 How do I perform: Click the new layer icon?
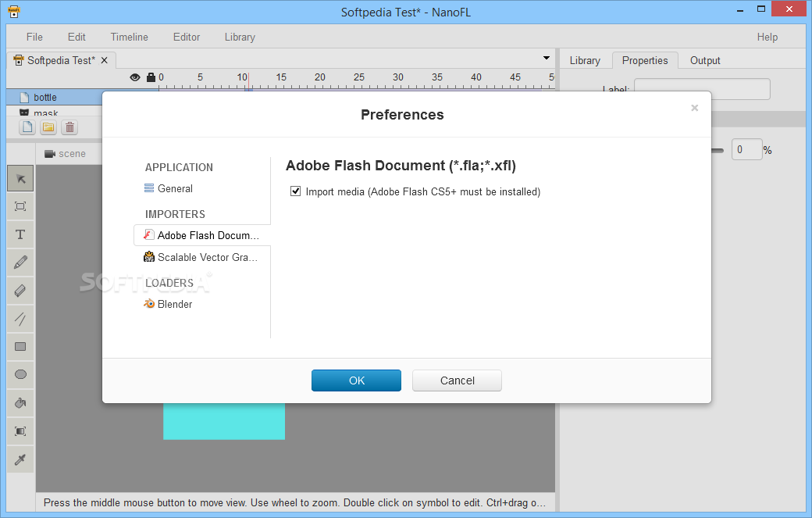27,127
